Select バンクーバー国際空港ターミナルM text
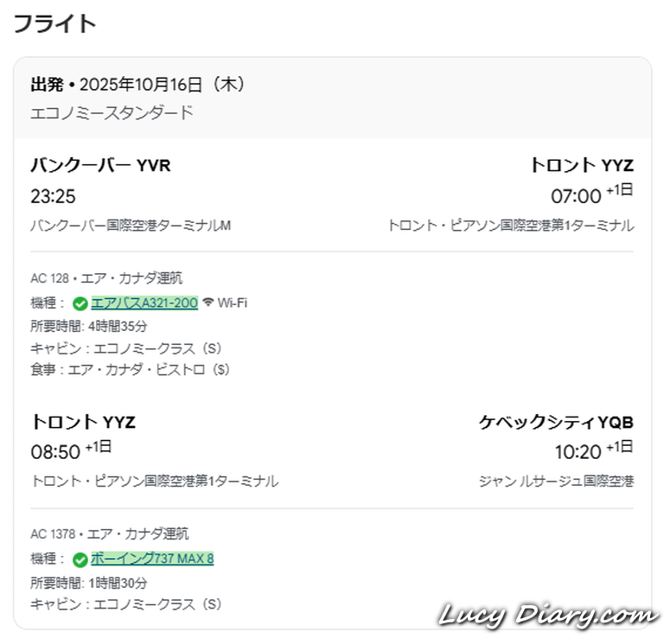664x644 pixels. pos(131,226)
